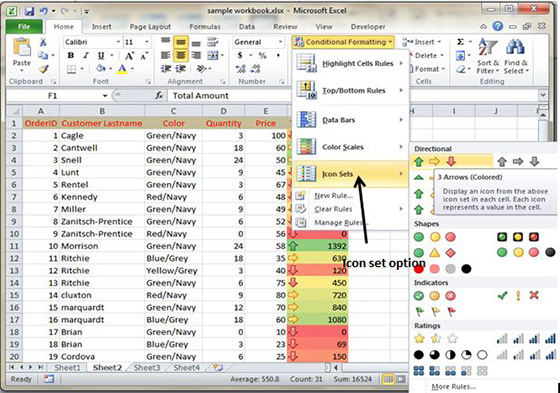
Task: Open the General number format dropdown
Action: (280, 42)
